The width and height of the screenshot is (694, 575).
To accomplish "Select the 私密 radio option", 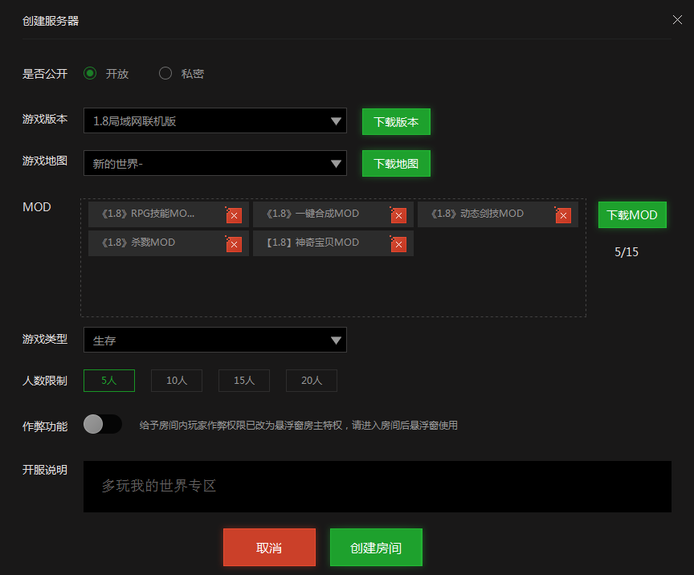I will [166, 73].
